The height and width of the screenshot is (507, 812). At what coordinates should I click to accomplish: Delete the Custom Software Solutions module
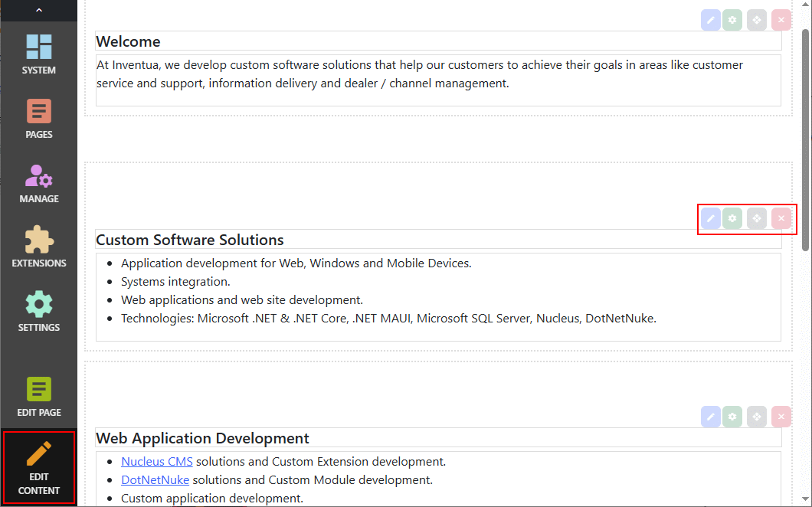781,218
